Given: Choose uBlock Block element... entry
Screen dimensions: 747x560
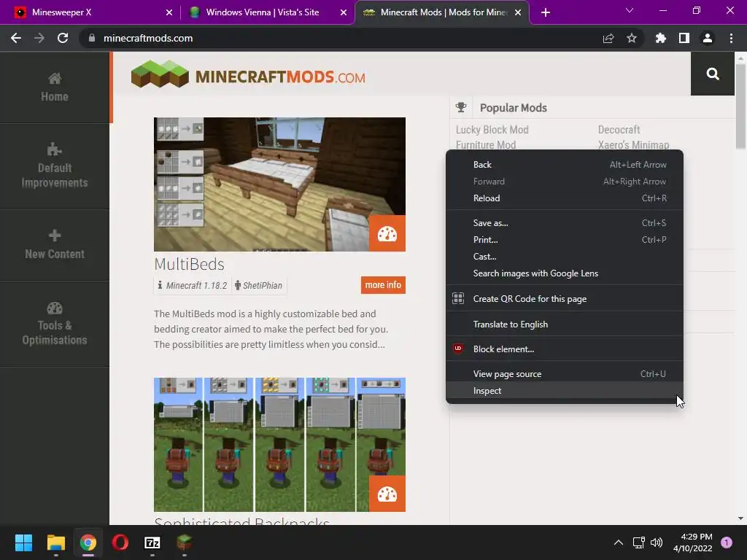Looking at the screenshot, I should (565, 349).
